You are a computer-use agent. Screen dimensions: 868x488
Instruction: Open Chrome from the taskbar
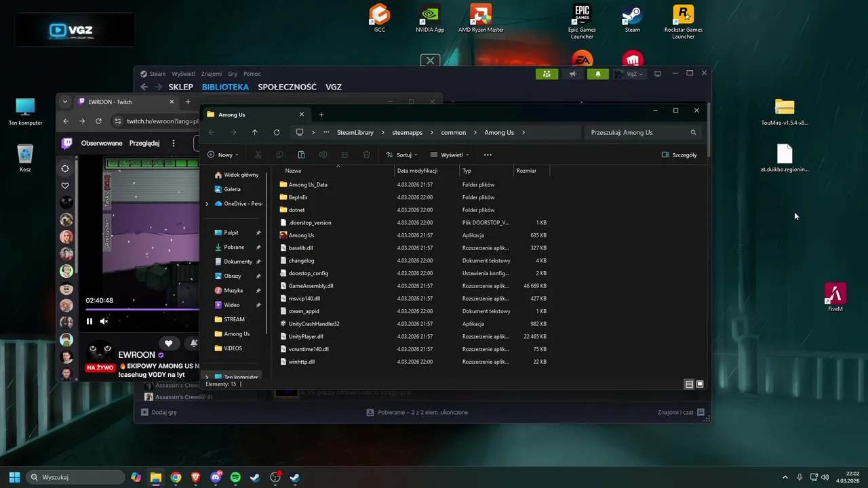point(176,477)
